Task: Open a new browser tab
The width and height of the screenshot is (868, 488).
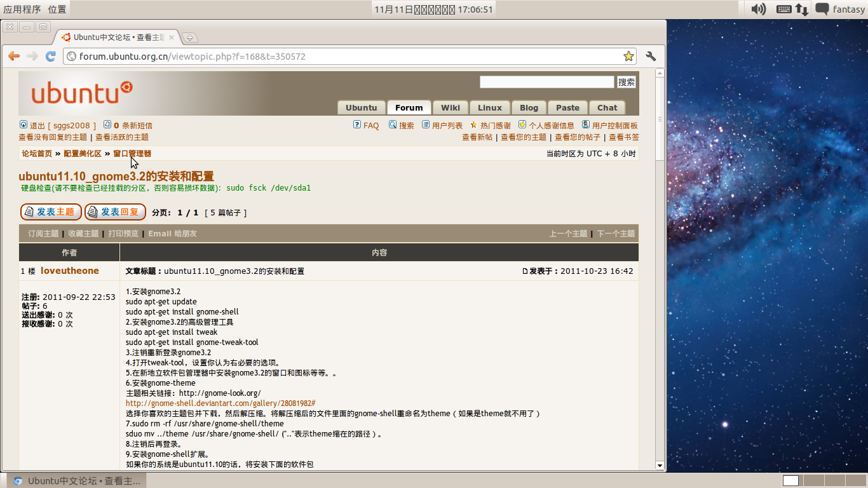Action: 189,37
